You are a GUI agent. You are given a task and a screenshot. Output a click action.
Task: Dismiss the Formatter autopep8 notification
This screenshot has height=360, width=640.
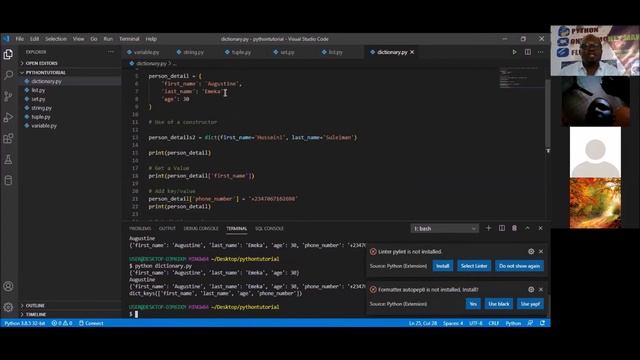pos(541,289)
